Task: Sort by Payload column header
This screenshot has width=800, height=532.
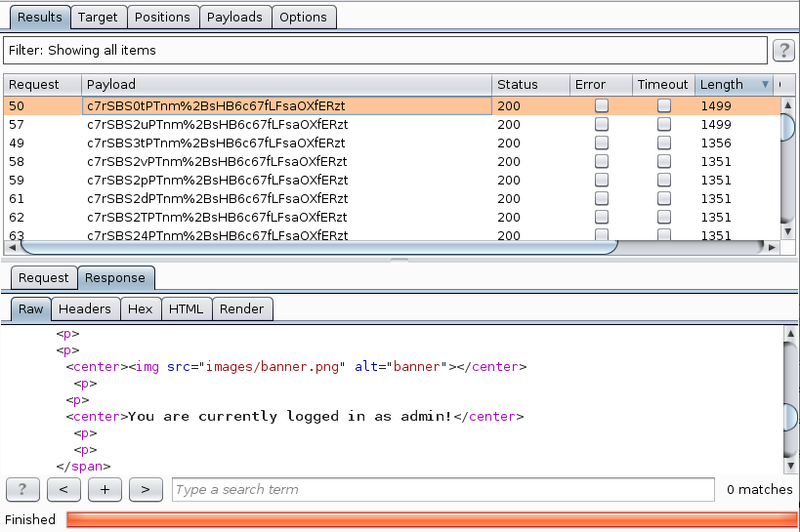Action: click(x=287, y=85)
